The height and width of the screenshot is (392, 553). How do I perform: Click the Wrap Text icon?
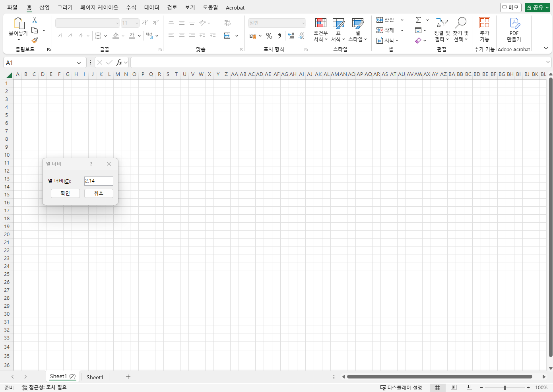click(227, 23)
